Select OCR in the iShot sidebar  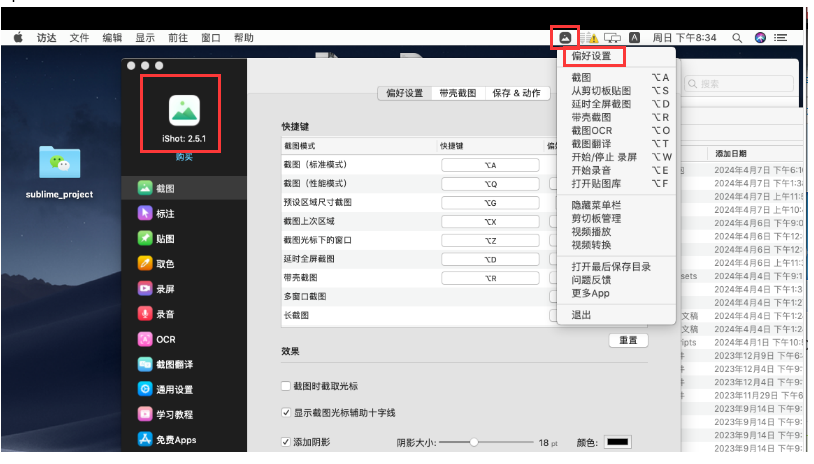point(184,339)
